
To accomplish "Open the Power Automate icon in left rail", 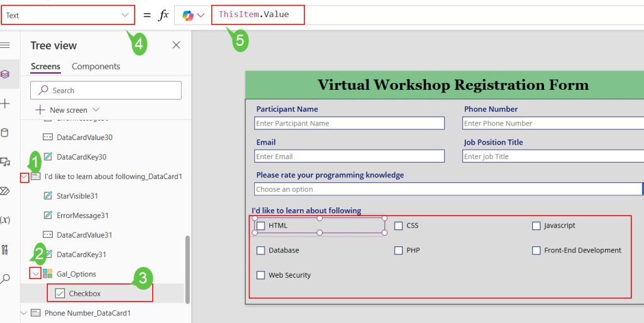I will click(x=5, y=191).
